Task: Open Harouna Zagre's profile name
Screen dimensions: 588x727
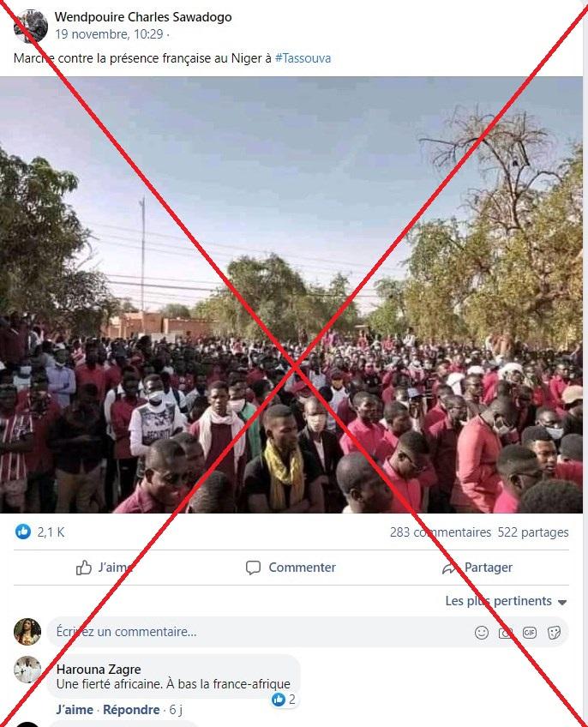Action: (x=99, y=669)
